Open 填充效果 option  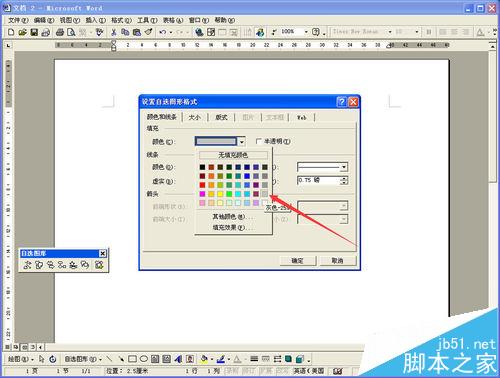pos(233,228)
